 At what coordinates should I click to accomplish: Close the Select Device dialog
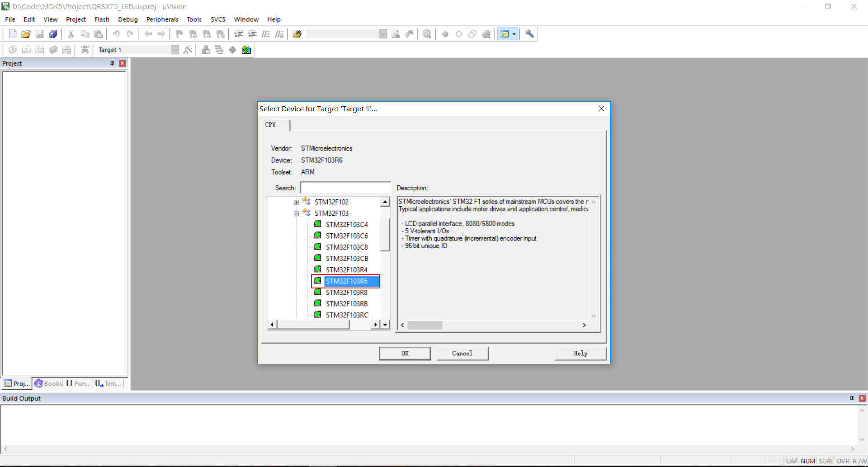point(601,108)
